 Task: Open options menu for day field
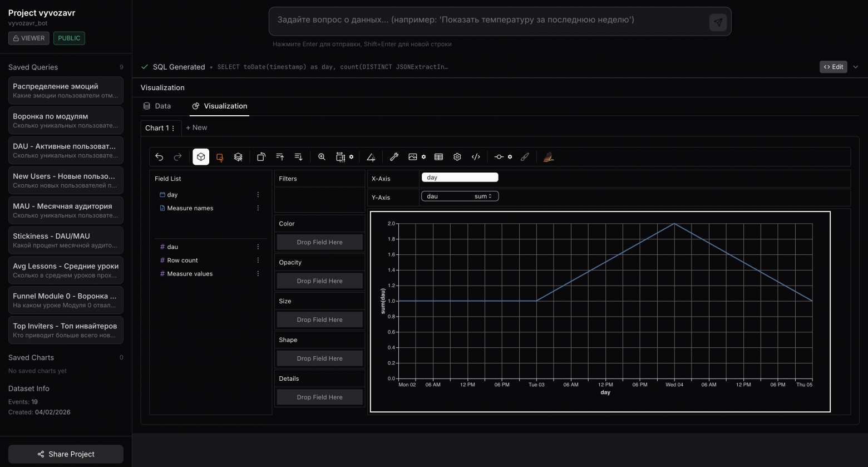coord(258,195)
